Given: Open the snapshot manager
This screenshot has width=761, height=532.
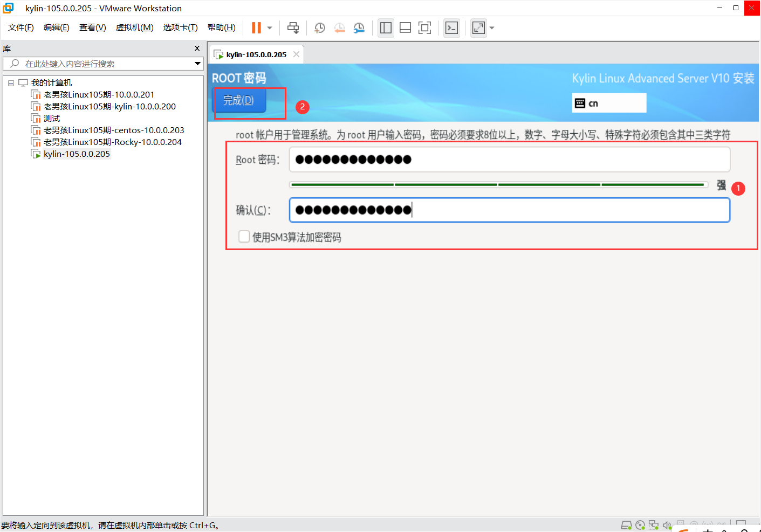Looking at the screenshot, I should coord(359,28).
